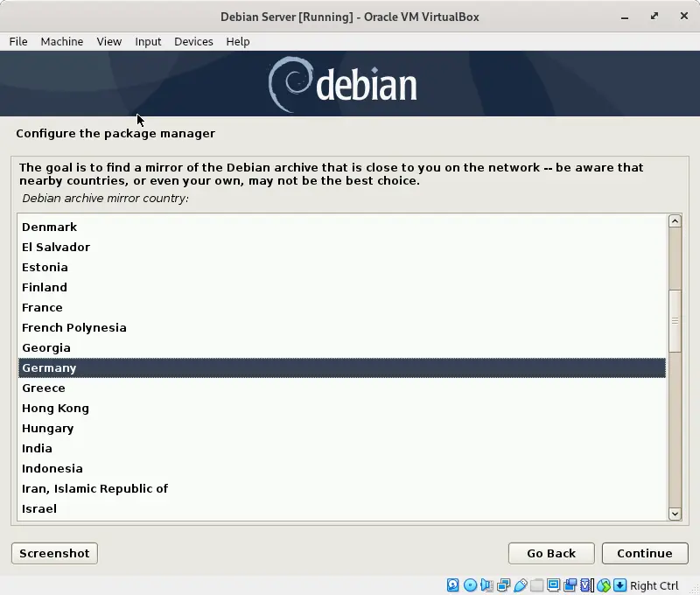This screenshot has height=595, width=700.
Task: Select Hungary as mirror country
Action: [342, 428]
